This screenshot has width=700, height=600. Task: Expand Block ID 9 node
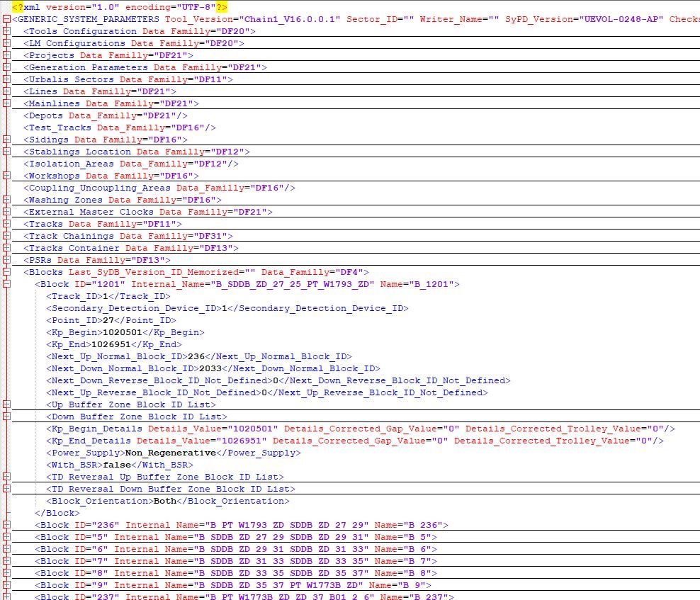[x=6, y=586]
